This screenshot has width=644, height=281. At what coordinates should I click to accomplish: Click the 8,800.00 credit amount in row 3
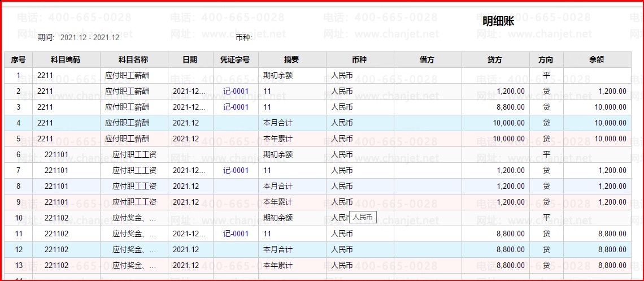pyautogui.click(x=511, y=107)
